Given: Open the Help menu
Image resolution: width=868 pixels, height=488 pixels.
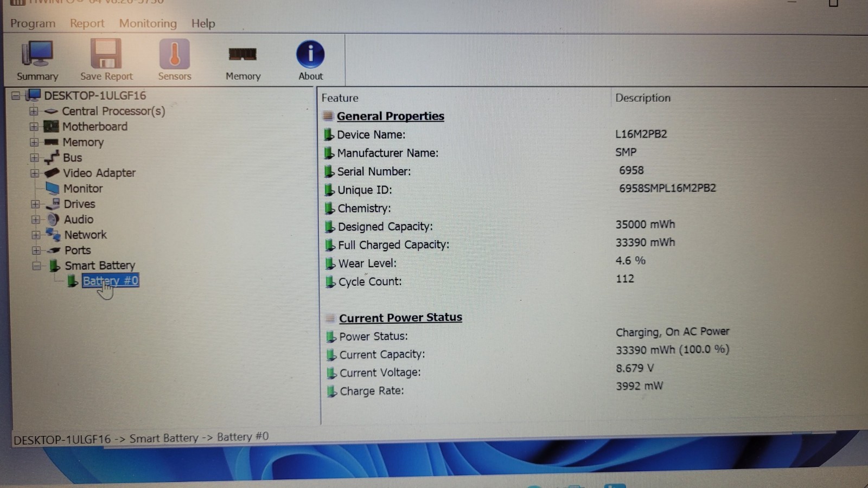Looking at the screenshot, I should [203, 23].
